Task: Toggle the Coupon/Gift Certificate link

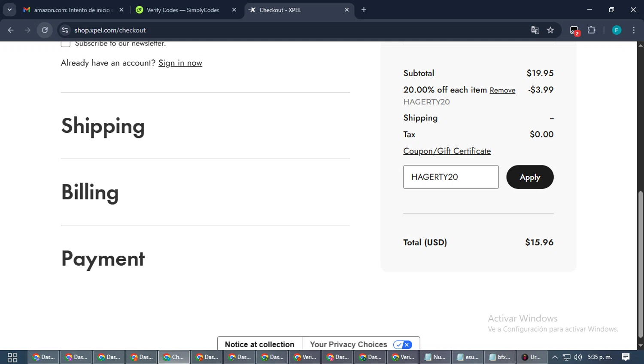Action: [447, 151]
